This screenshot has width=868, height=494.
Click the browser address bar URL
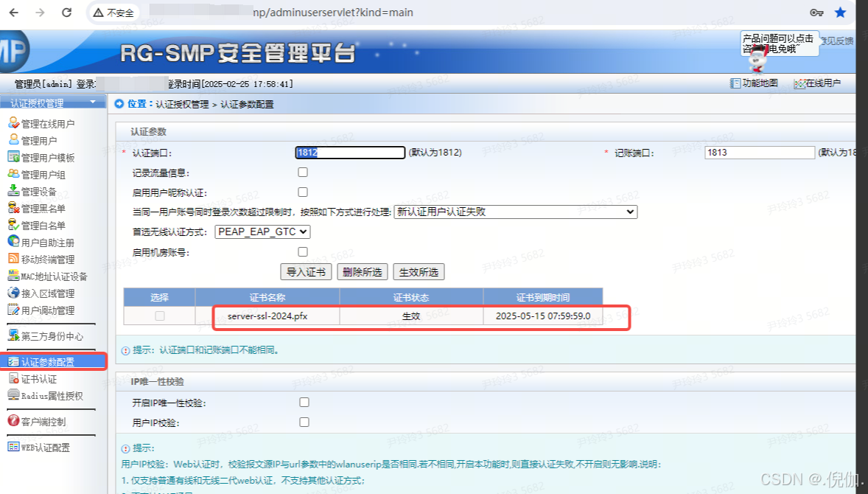point(333,13)
